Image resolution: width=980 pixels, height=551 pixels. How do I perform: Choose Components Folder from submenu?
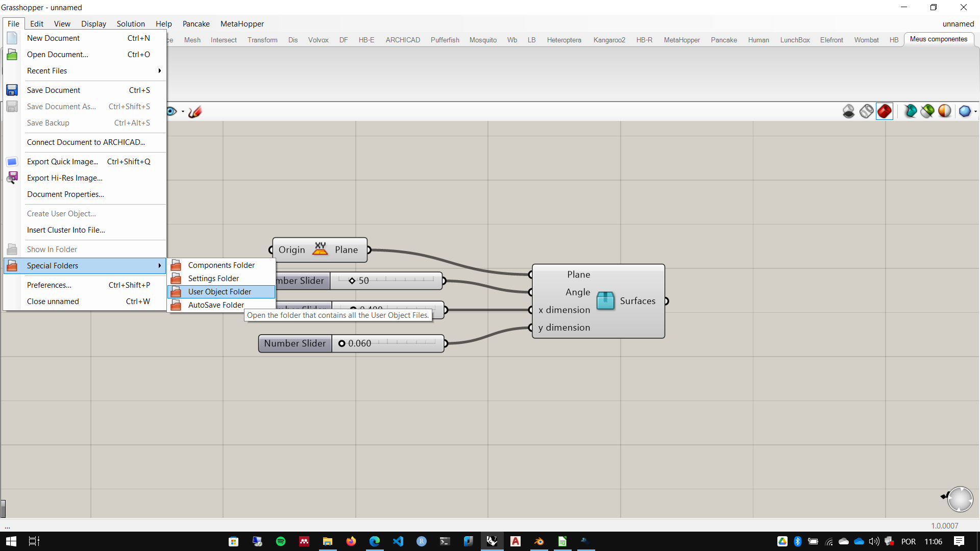point(222,265)
